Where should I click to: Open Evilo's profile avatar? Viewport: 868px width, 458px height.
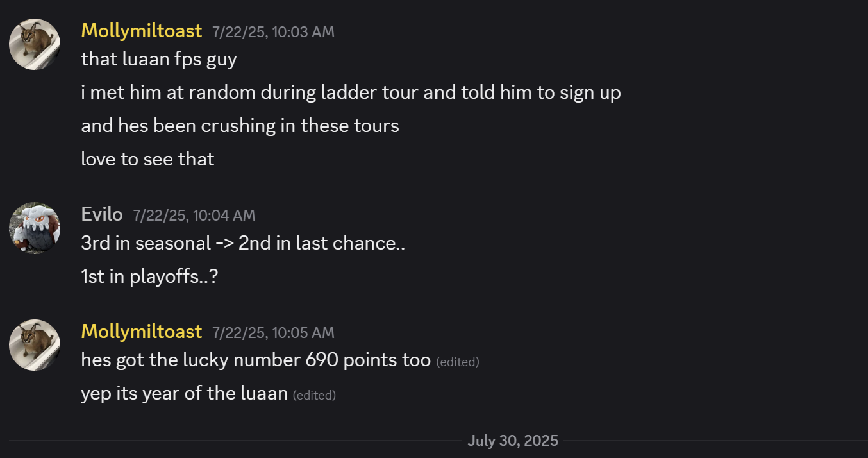(x=35, y=228)
